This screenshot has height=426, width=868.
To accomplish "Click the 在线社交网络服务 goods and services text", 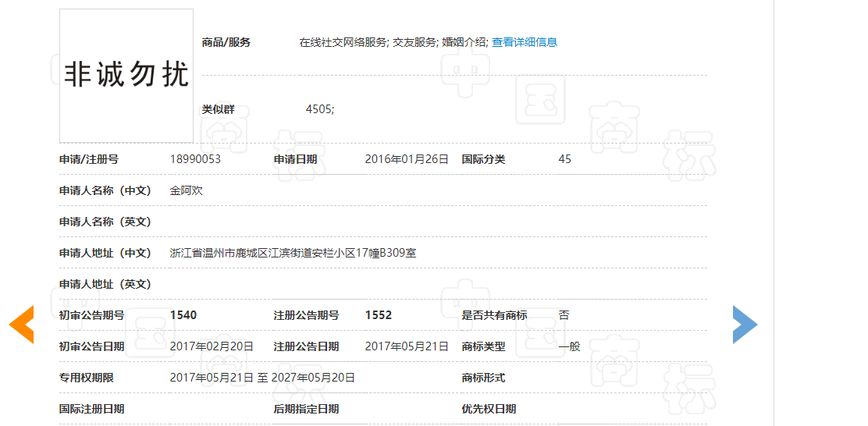I will coord(343,42).
